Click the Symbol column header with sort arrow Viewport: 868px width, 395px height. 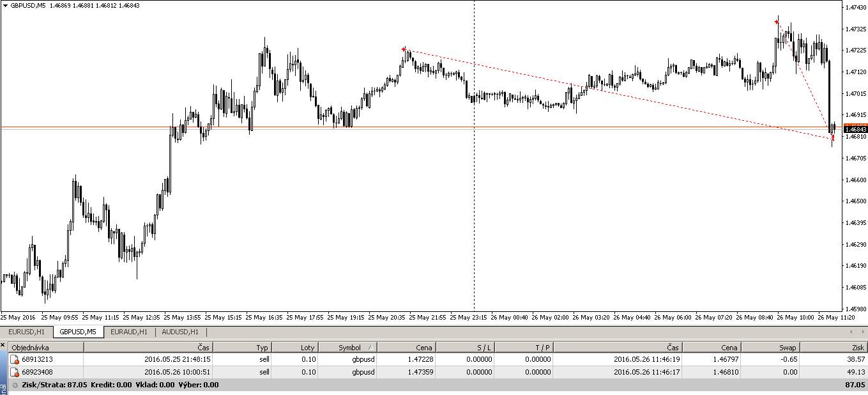[348, 347]
